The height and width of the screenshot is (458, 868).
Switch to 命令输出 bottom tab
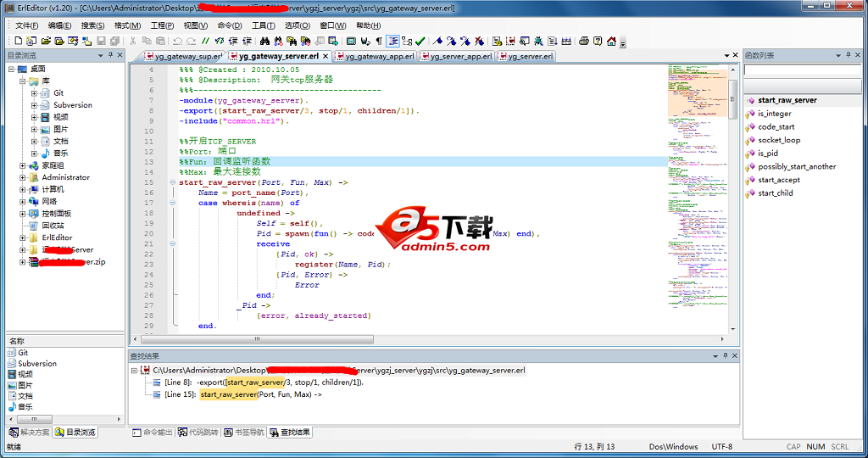point(153,433)
